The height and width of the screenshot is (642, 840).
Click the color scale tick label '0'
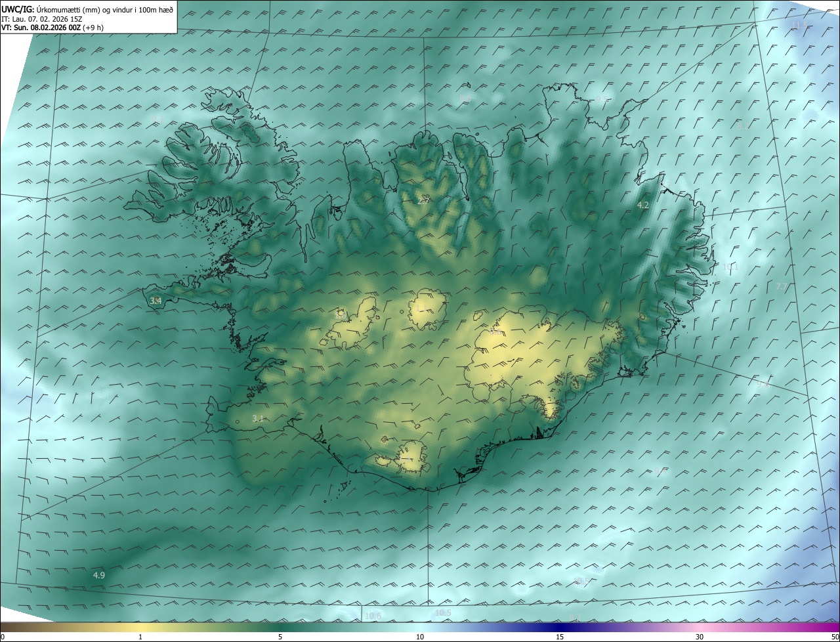[x=3, y=637]
